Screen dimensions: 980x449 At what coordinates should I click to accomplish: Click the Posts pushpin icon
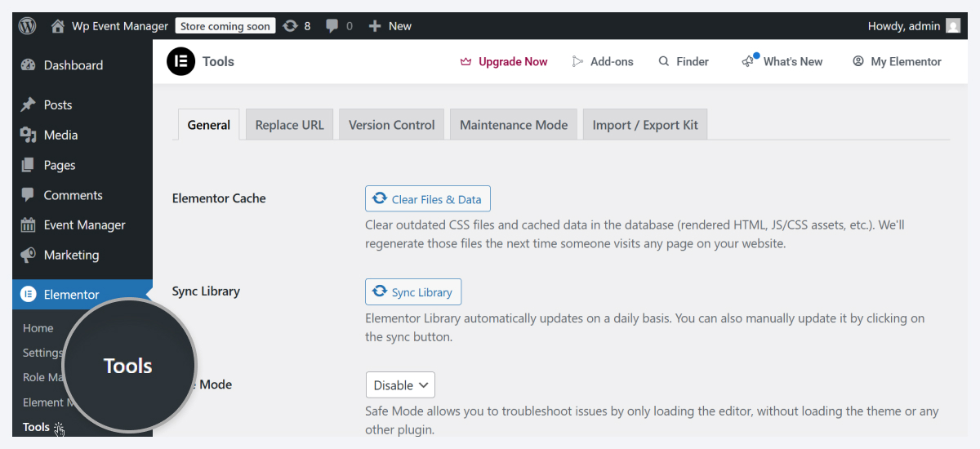click(x=29, y=104)
